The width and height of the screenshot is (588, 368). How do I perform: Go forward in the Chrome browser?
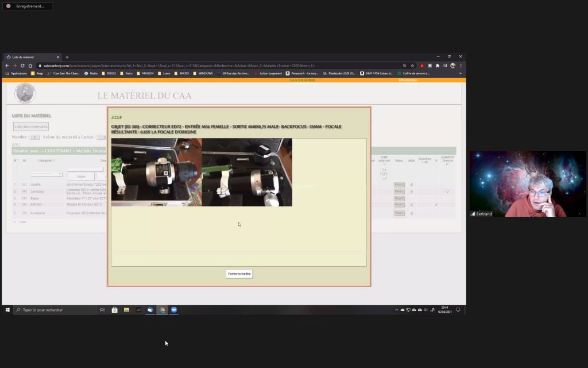(x=14, y=66)
